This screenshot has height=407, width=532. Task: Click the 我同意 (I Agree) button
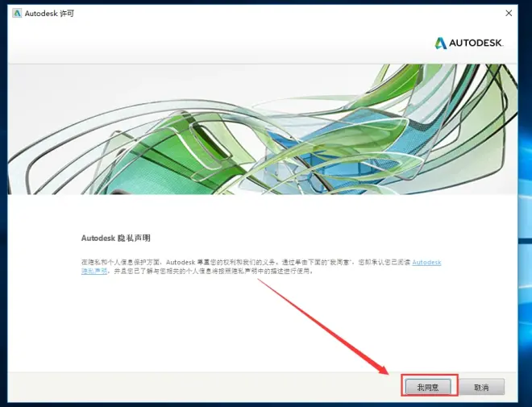(x=428, y=387)
